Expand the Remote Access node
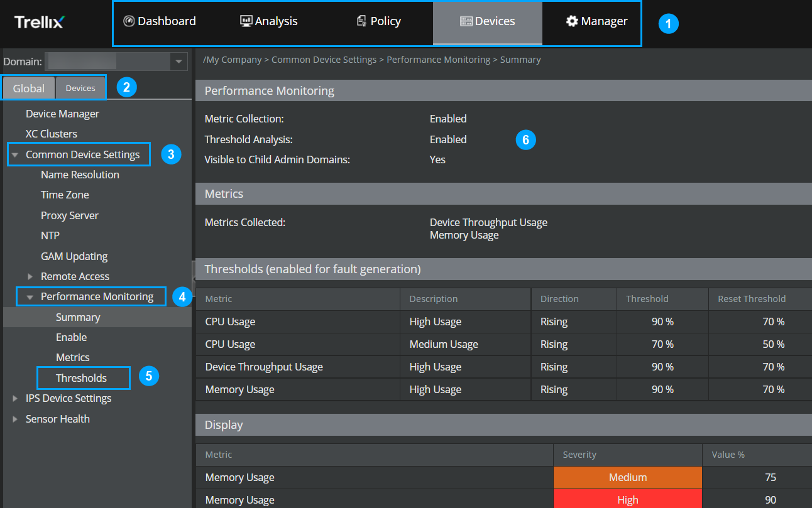This screenshot has width=812, height=508. (x=30, y=277)
